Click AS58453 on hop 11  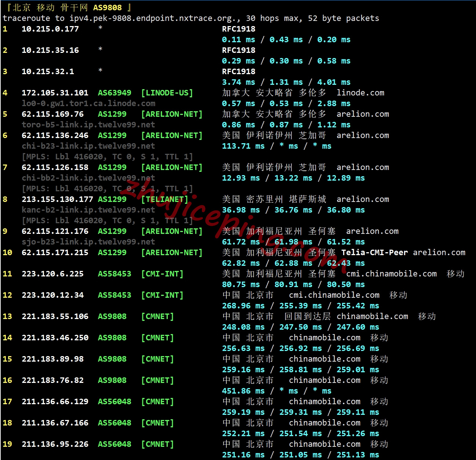tap(115, 274)
